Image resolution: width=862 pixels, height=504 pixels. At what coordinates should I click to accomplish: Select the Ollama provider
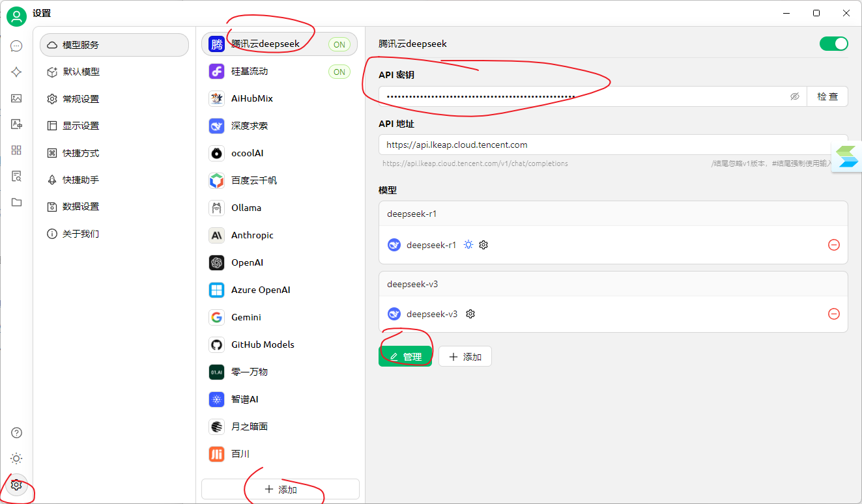point(280,208)
